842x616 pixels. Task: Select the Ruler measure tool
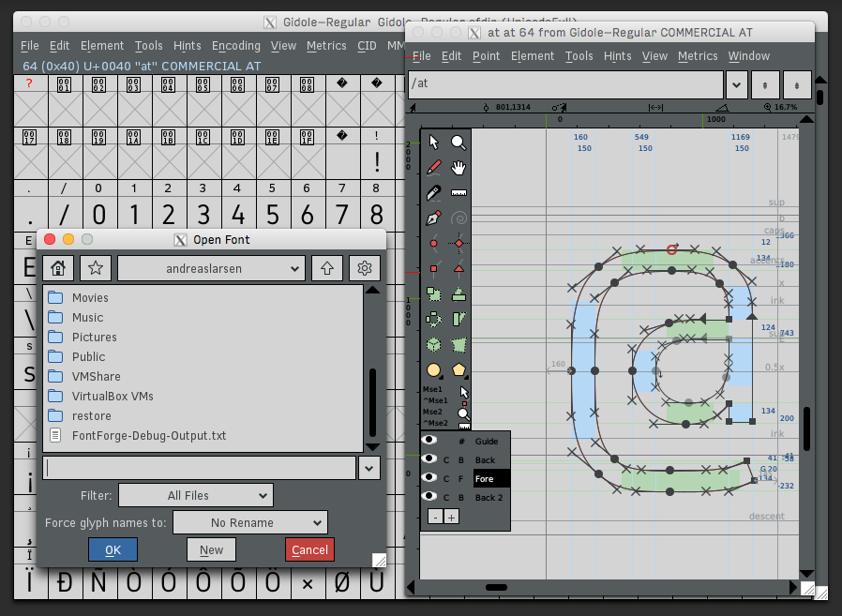click(459, 193)
